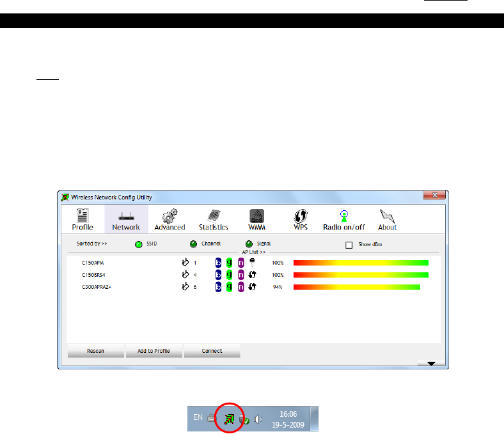
Task: Click 802.11b icon for C150APM
Action: (218, 263)
